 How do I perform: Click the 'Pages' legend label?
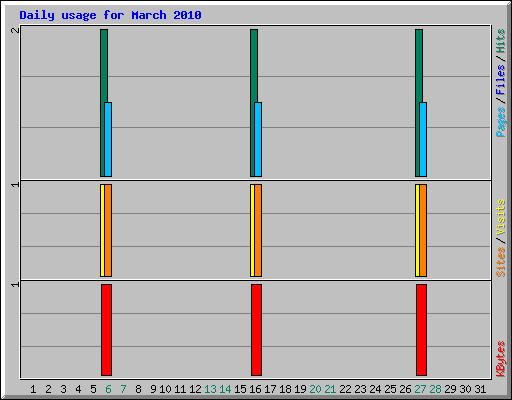tap(501, 122)
